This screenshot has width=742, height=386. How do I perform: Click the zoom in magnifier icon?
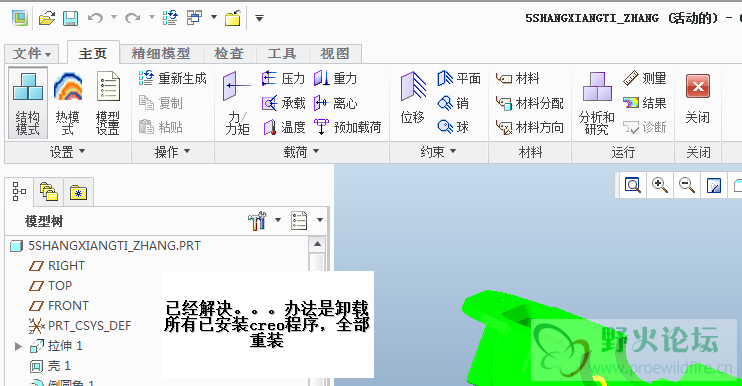pyautogui.click(x=660, y=185)
